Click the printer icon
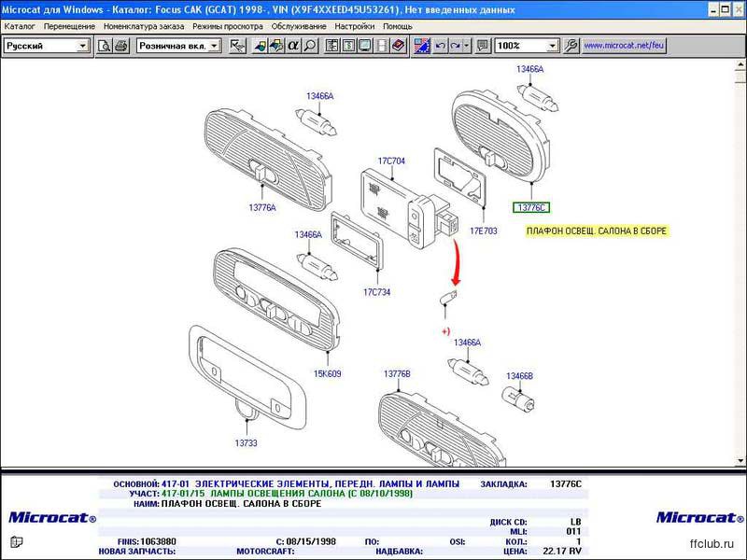Image resolution: width=747 pixels, height=560 pixels. (x=121, y=46)
